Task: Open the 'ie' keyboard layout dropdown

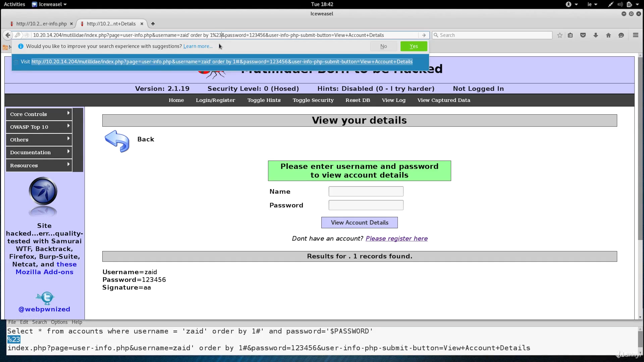Action: 592,4
